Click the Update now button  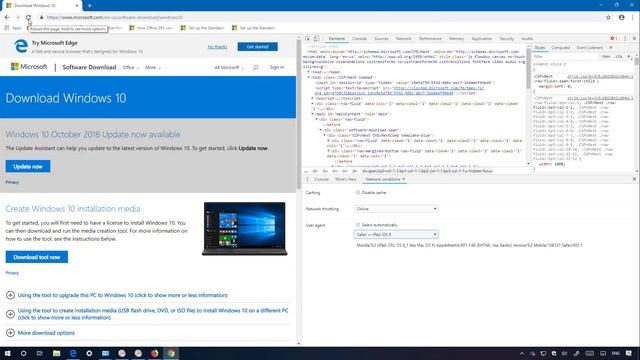(x=28, y=167)
